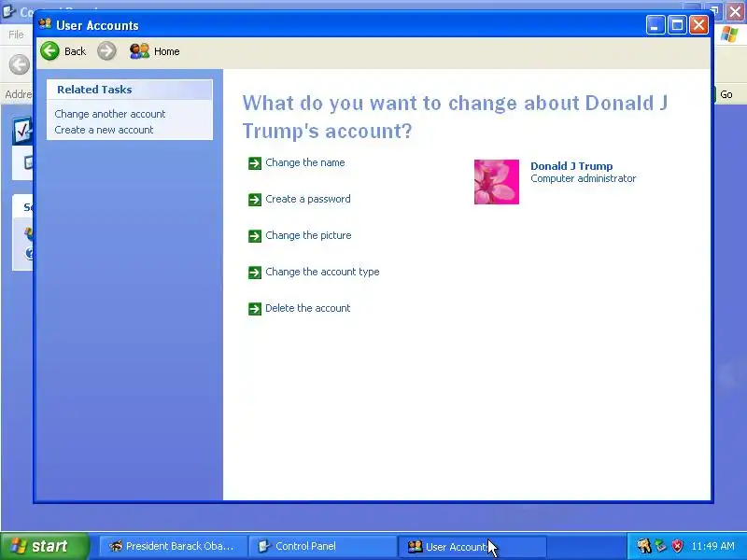Close the Control Panel window behind
The image size is (747, 560).
(x=736, y=12)
